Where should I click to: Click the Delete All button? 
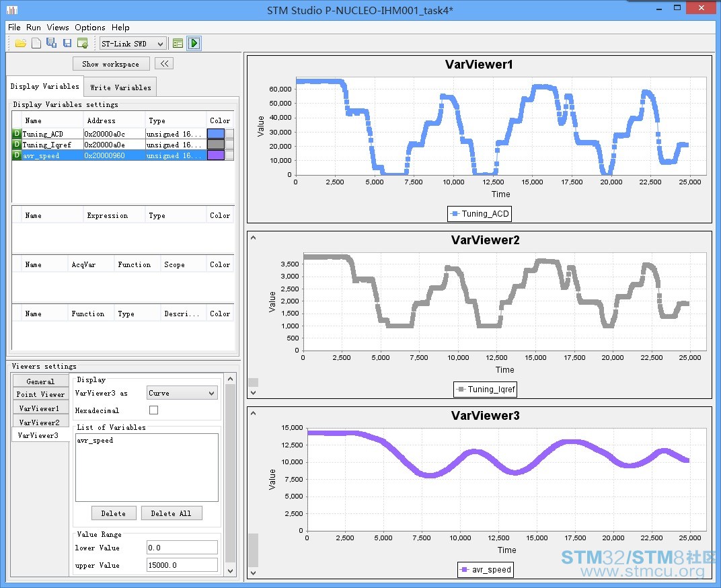click(171, 513)
